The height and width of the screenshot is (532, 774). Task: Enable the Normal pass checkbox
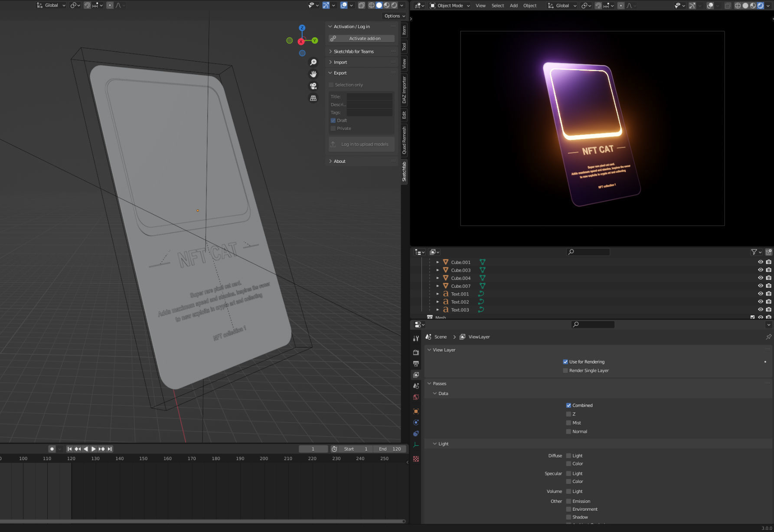point(568,431)
